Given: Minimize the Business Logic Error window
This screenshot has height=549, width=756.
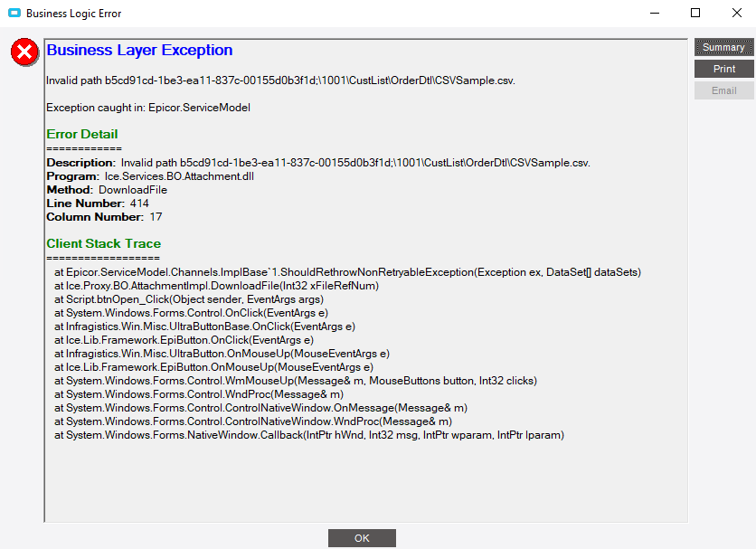Looking at the screenshot, I should pos(654,13).
